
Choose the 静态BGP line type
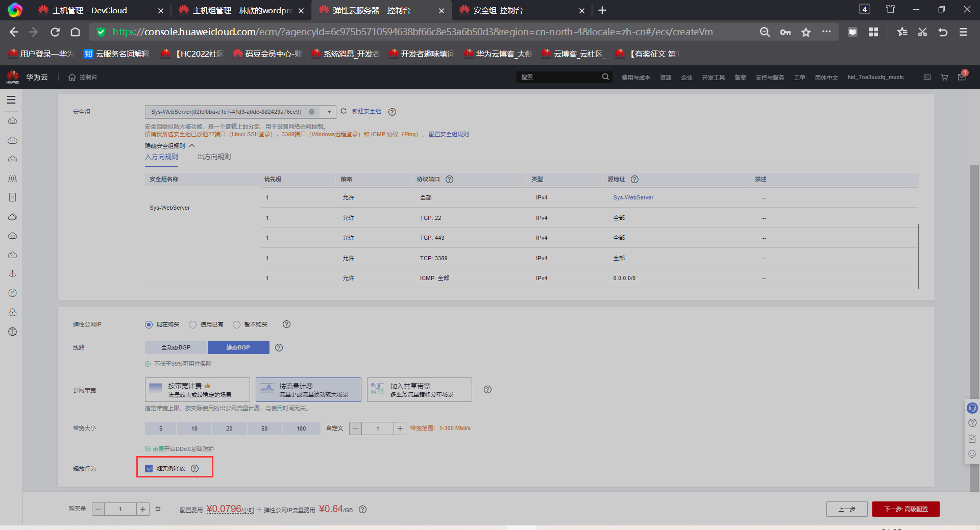[x=238, y=347]
